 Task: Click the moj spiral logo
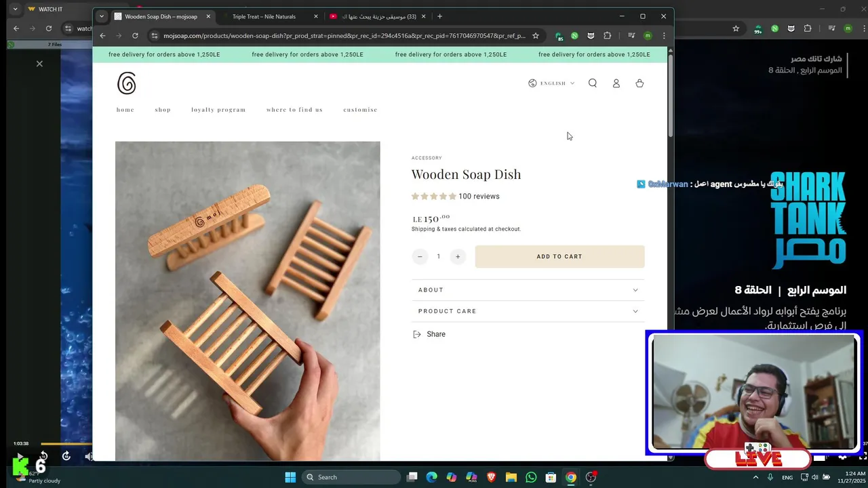click(x=127, y=83)
